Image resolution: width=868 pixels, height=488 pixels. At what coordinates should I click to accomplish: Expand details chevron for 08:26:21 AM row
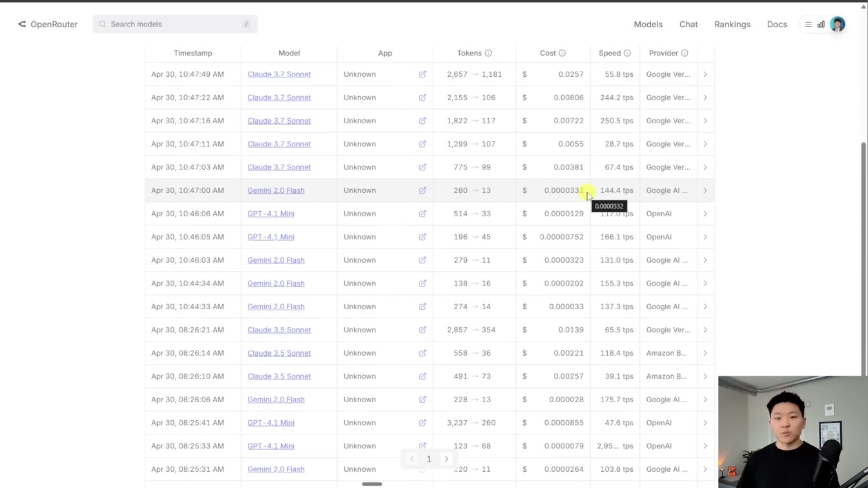coord(705,330)
